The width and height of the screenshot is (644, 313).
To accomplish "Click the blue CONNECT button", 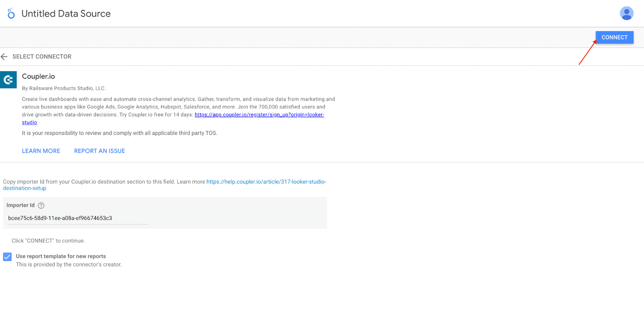I will pyautogui.click(x=614, y=37).
